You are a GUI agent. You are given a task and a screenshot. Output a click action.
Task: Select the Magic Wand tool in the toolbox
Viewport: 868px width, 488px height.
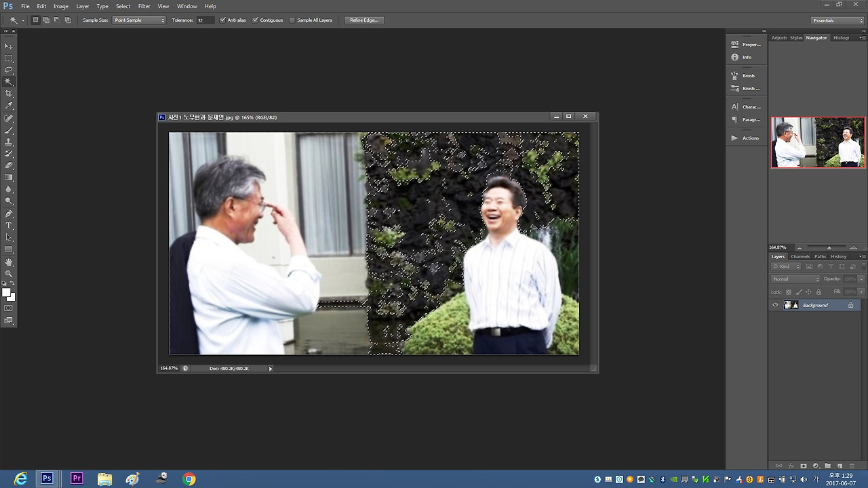[9, 82]
